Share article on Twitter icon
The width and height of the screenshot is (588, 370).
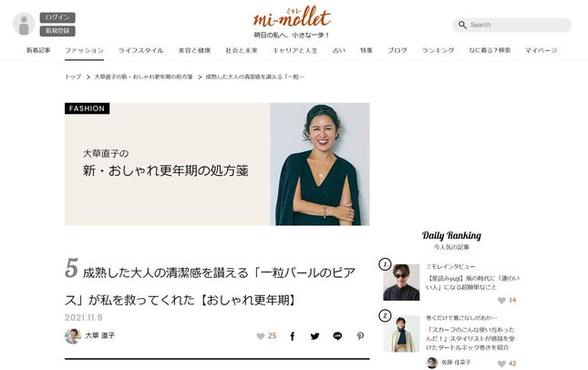tap(315, 336)
